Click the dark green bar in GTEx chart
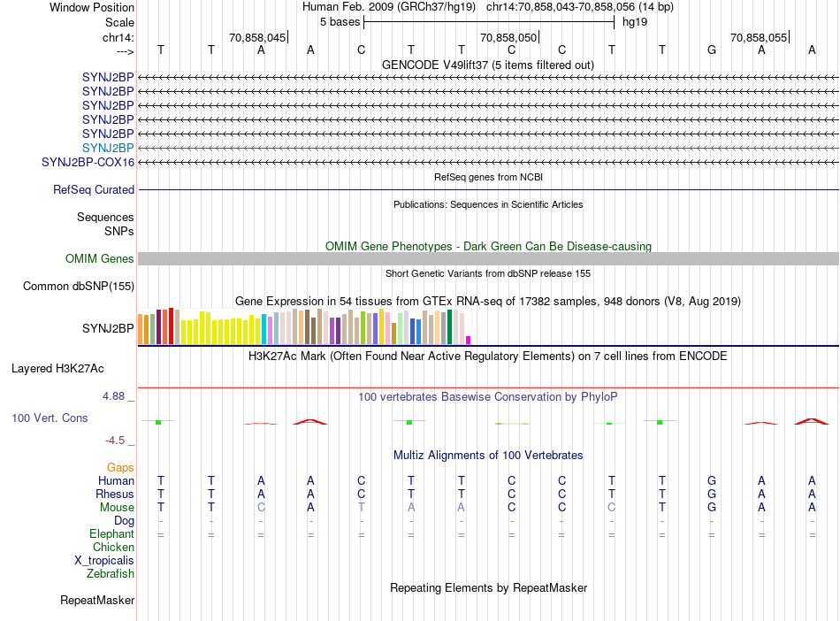This screenshot has height=621, width=840. pyautogui.click(x=450, y=326)
